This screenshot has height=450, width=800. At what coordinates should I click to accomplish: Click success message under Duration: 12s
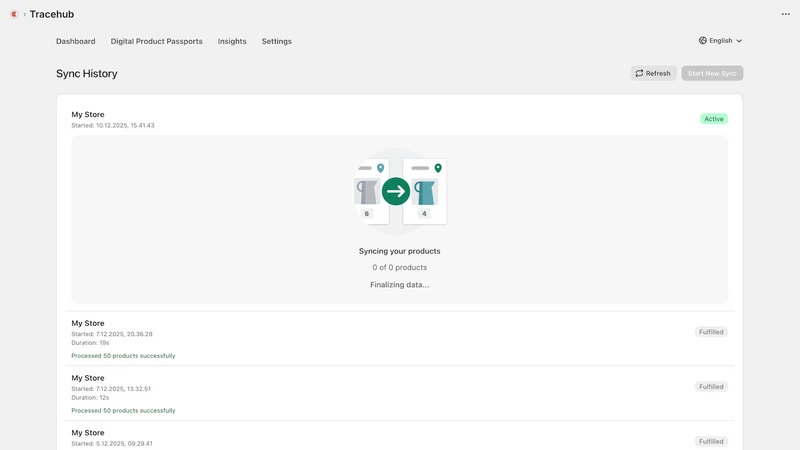pos(123,410)
